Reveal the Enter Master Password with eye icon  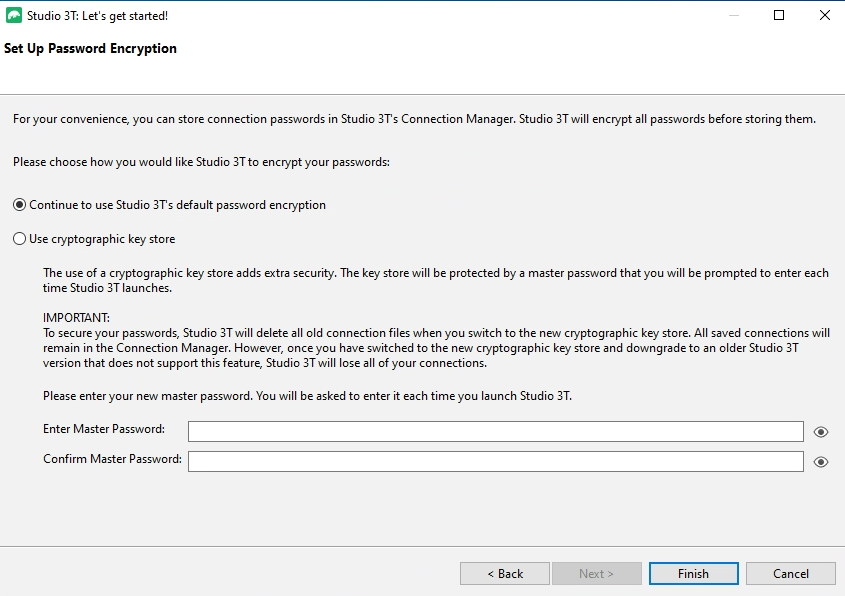(821, 431)
